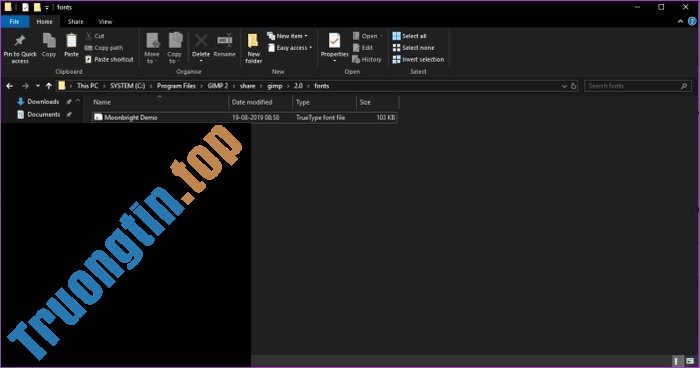Viewport: 700px width, 368px height.
Task: Create a New folder
Action: pyautogui.click(x=254, y=48)
